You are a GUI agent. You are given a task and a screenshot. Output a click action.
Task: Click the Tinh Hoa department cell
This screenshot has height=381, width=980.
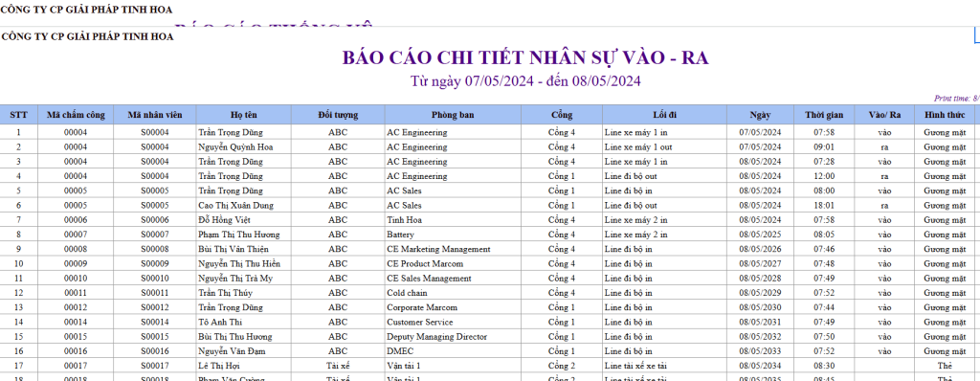[x=453, y=219]
